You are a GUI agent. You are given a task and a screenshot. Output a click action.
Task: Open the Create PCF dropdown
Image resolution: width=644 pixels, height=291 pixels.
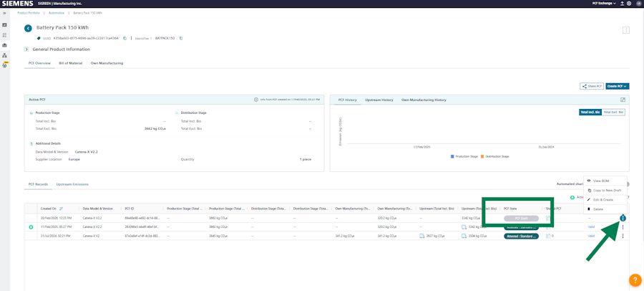point(617,86)
